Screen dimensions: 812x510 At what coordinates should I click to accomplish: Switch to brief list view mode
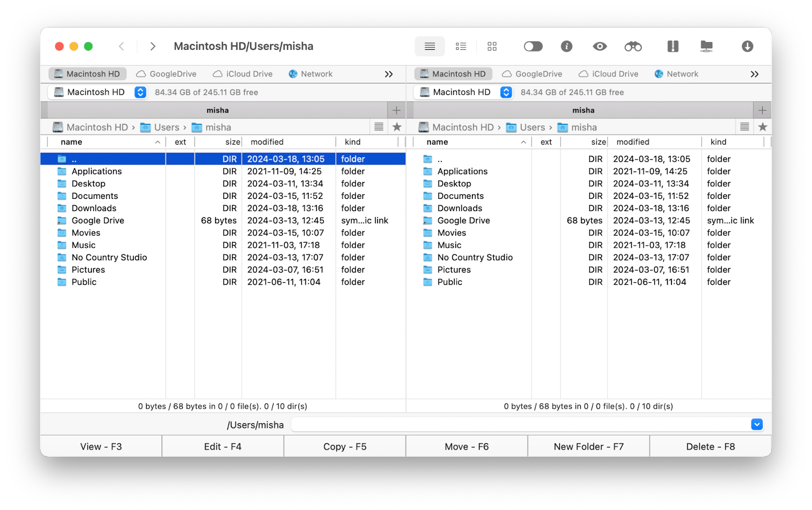(x=461, y=47)
